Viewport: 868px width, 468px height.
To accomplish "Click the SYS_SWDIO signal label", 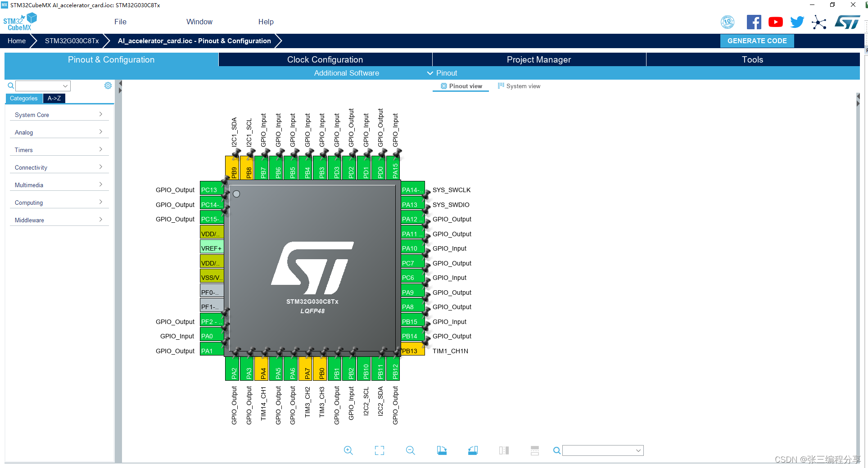I will [x=451, y=205].
